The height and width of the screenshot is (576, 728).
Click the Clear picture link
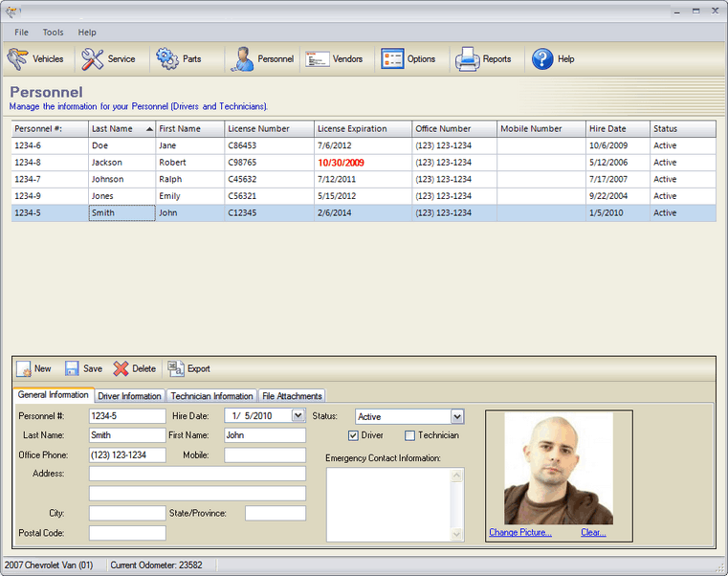click(x=593, y=532)
